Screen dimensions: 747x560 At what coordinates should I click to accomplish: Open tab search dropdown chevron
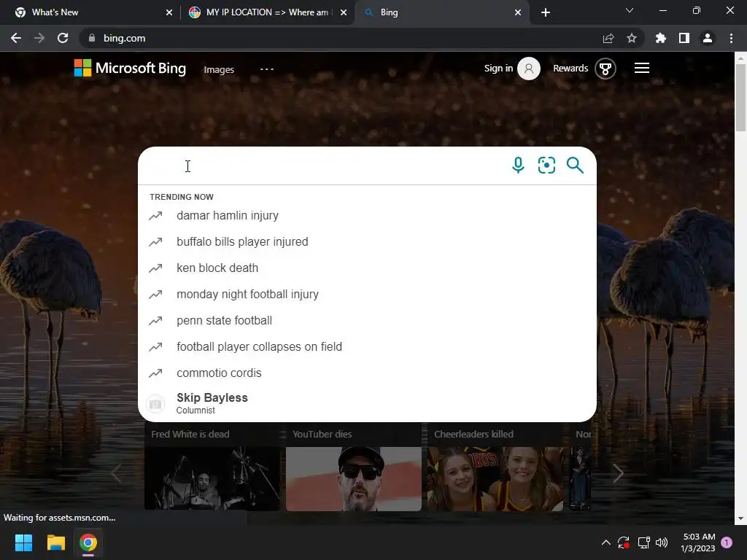point(630,10)
